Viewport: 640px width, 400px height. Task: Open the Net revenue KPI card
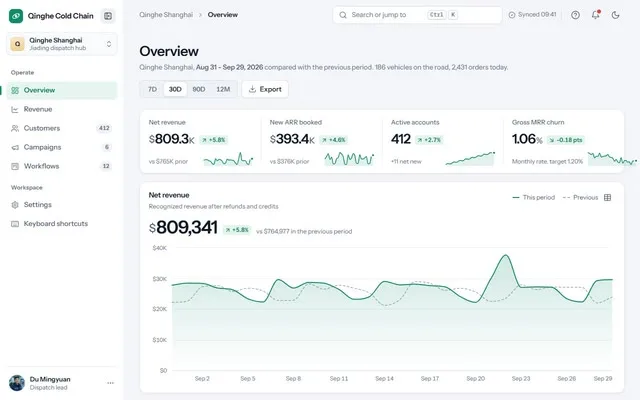[200, 142]
